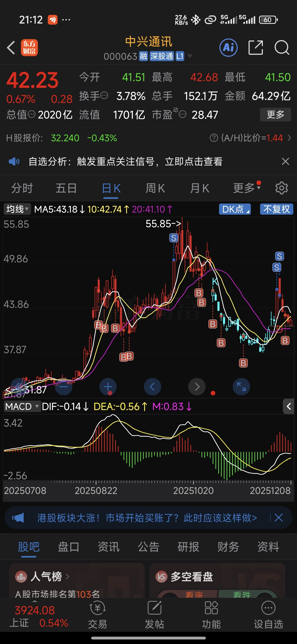Open the MACD indicator dropdown
Viewport: 297px width, 644px height.
22,407
